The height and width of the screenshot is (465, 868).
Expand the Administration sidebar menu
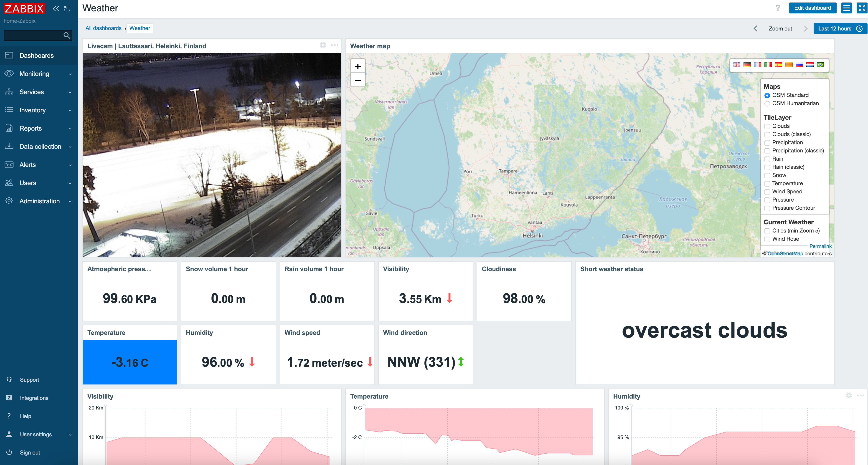pos(39,201)
